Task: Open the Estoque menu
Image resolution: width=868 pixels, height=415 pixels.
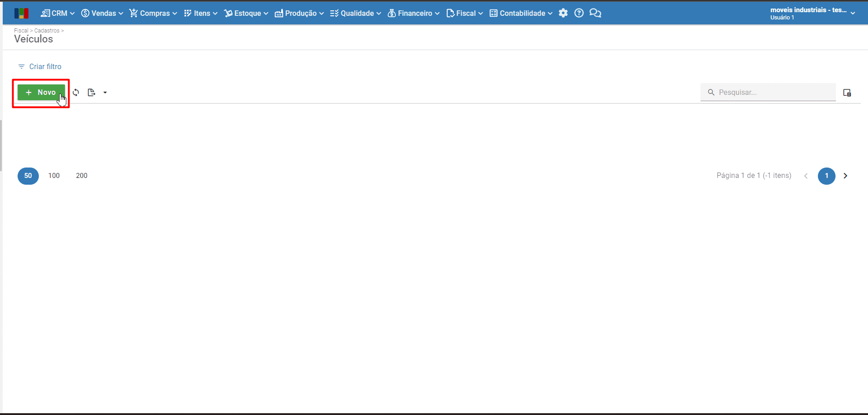Action: pos(246,13)
